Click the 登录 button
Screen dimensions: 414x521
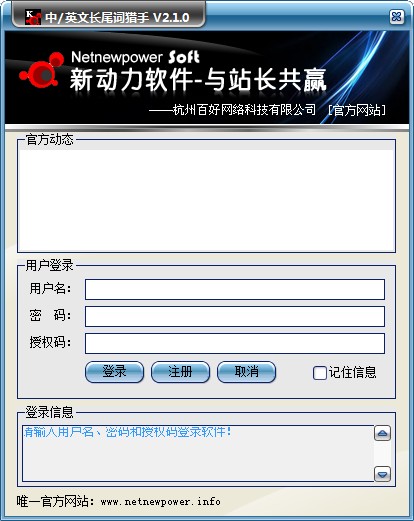coord(114,372)
